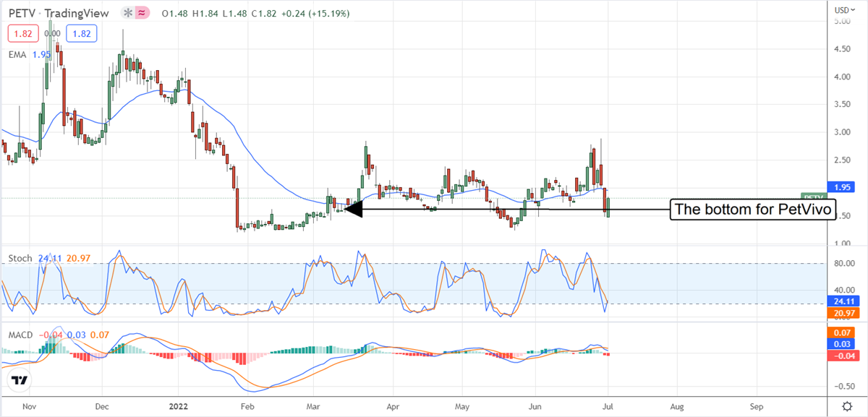Viewport: 868px width, 417px height.
Task: Click the red 1.82 sell price button
Action: point(21,33)
